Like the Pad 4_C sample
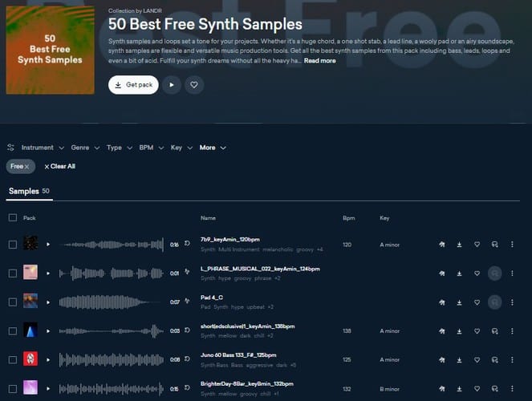This screenshot has width=532, height=401. [477, 302]
